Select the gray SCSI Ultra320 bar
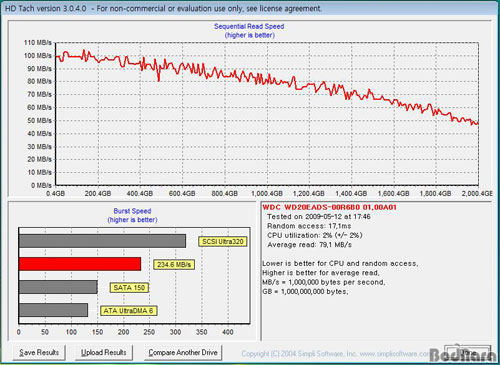The height and width of the screenshot is (365, 500). [102, 241]
